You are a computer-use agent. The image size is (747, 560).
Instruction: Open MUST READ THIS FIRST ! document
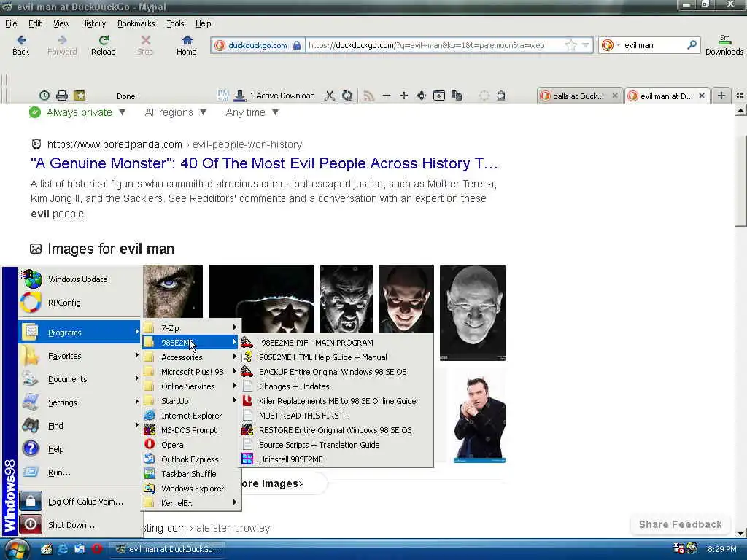(337, 415)
